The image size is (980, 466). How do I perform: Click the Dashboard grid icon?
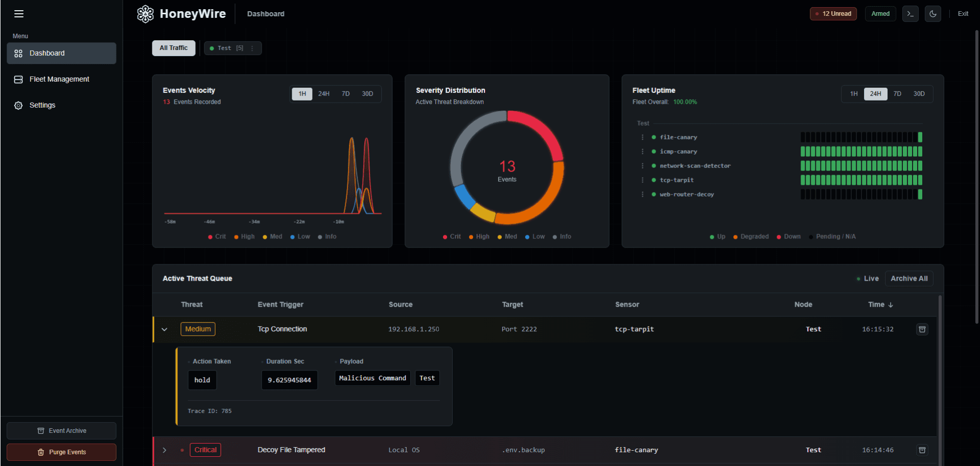[18, 53]
